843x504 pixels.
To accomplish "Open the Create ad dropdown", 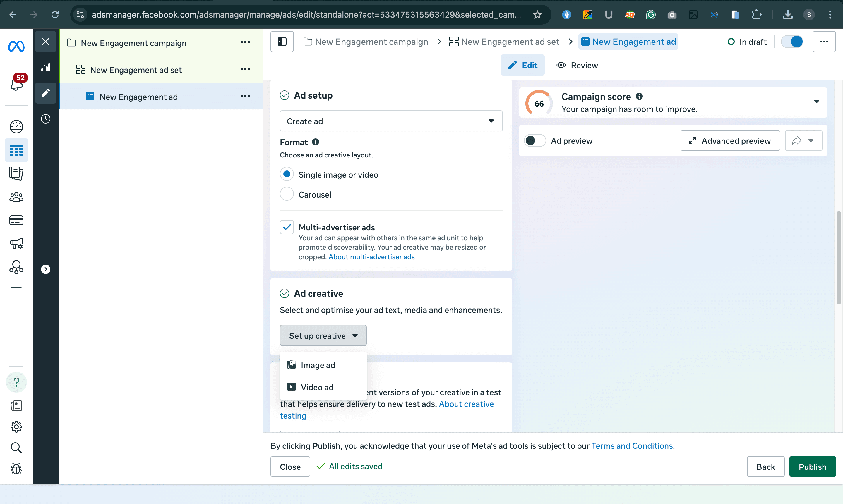I will pyautogui.click(x=391, y=121).
